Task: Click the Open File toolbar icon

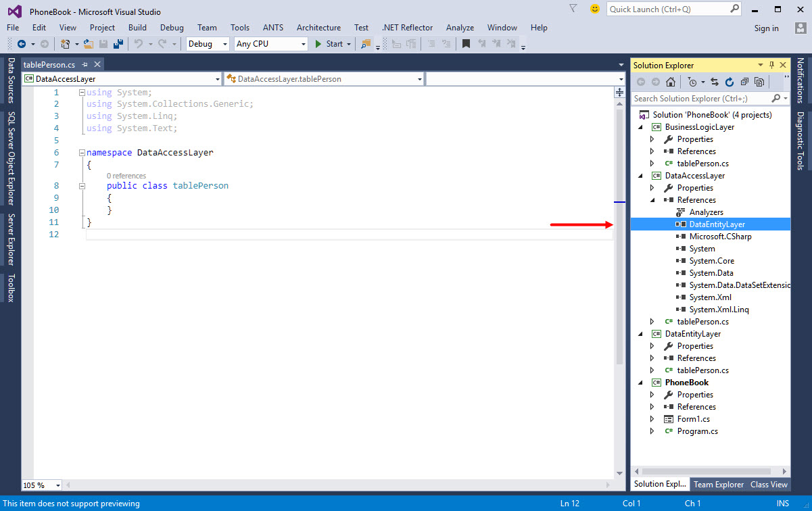Action: (89, 44)
